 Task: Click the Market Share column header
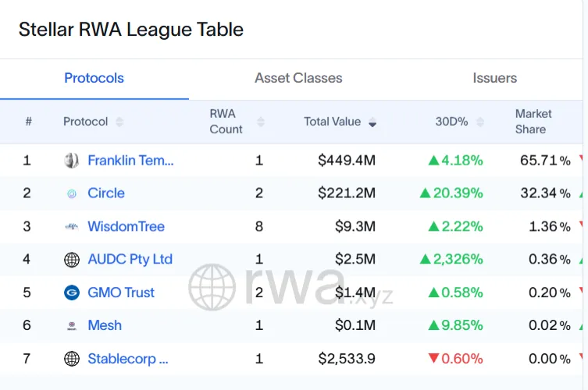click(x=533, y=122)
